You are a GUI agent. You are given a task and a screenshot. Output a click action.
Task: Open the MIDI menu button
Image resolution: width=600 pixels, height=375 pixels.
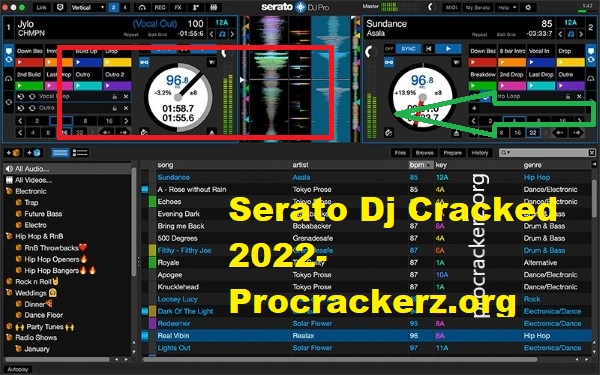[x=451, y=7]
